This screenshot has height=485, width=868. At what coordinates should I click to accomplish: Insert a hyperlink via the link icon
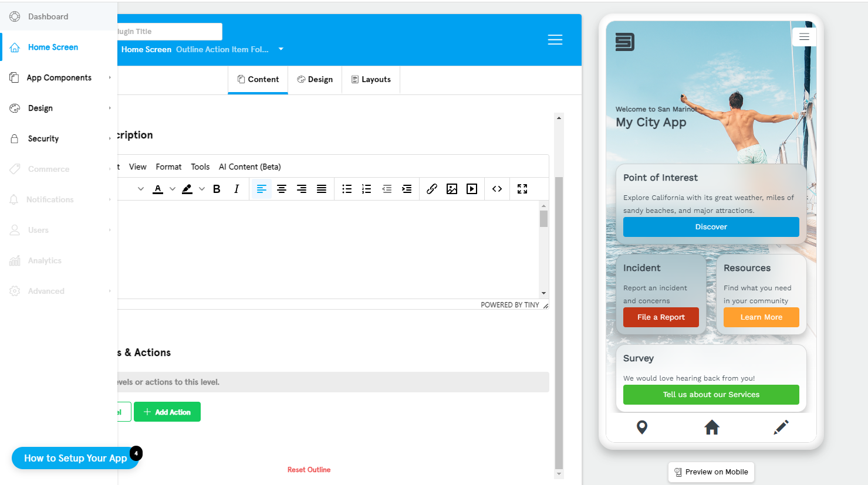tap(432, 189)
